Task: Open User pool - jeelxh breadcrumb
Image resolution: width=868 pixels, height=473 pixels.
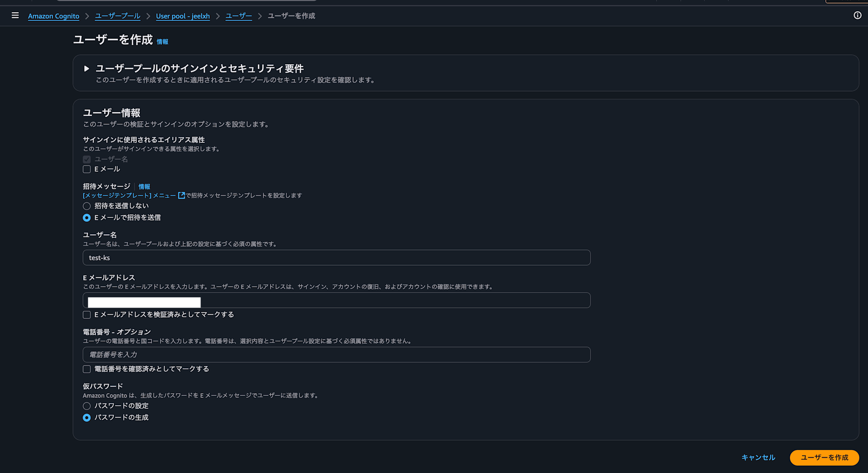Action: [183, 16]
